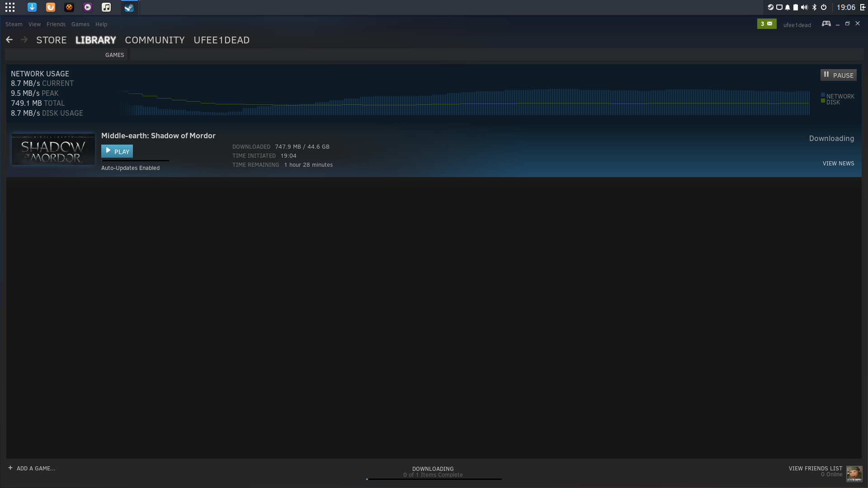
Task: Click the NETWORK USAGE heading
Action: coord(40,74)
